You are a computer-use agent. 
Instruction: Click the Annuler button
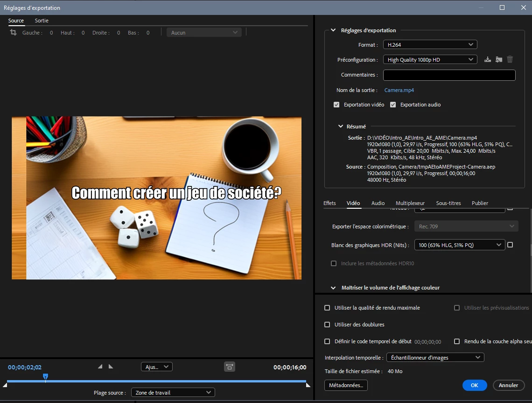point(508,385)
